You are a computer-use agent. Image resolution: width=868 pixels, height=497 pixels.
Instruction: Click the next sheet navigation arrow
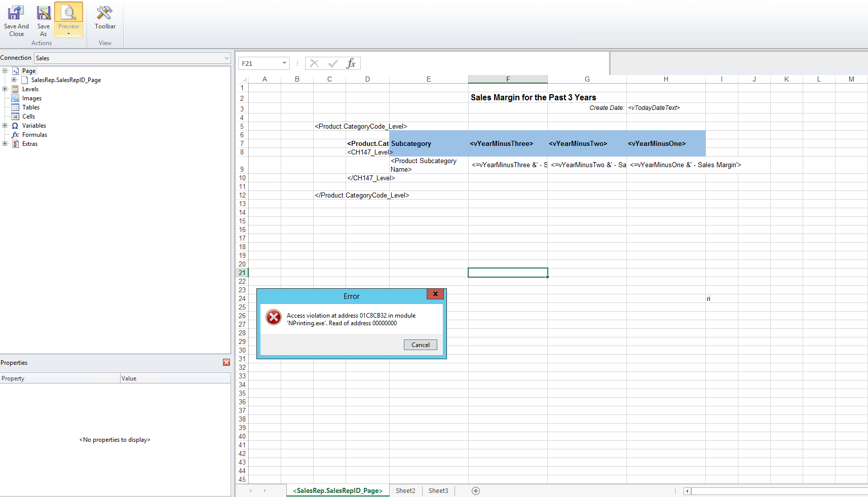(265, 490)
